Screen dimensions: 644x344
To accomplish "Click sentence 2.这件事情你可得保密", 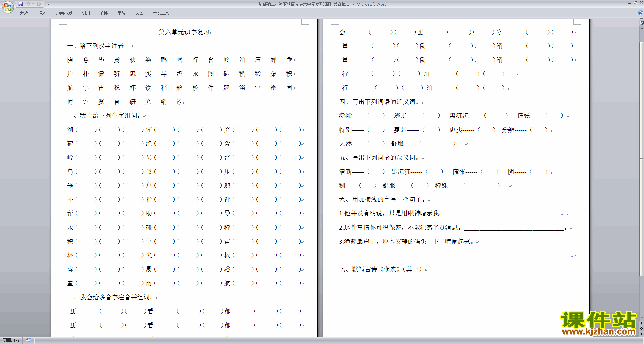I will pyautogui.click(x=400, y=228).
